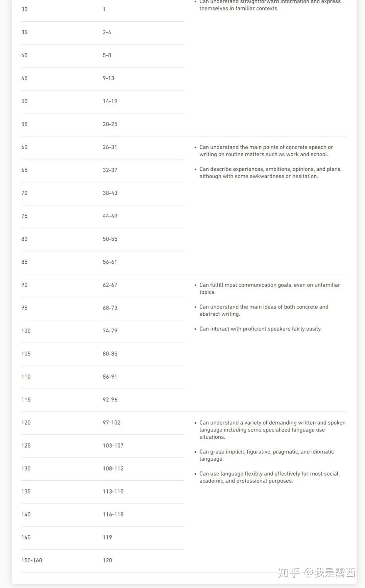
Task: Click the 'Can interact with proficient speakers' line
Action: pyautogui.click(x=260, y=329)
